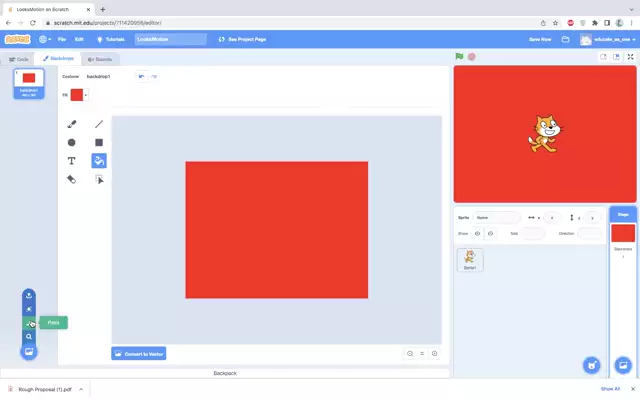The height and width of the screenshot is (400, 640).
Task: Select the backdrop1 thumbnail in list
Action: point(29,83)
